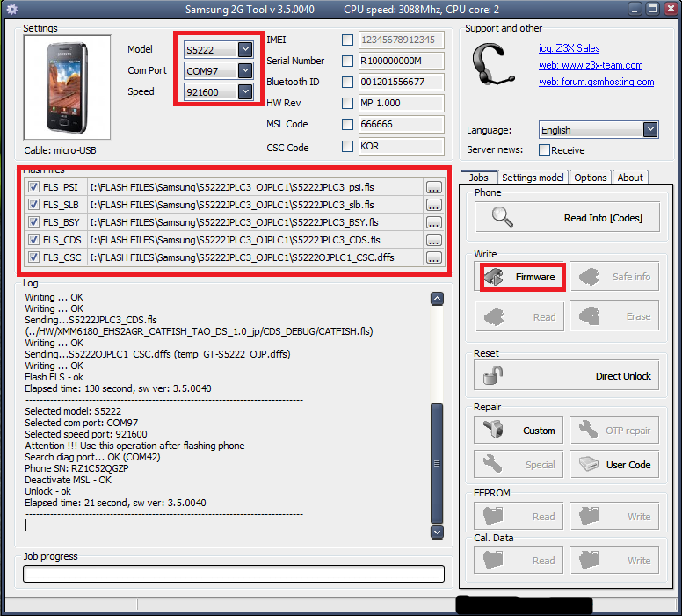Click the gear icon in title bar
This screenshot has height=616, width=682.
pos(11,9)
